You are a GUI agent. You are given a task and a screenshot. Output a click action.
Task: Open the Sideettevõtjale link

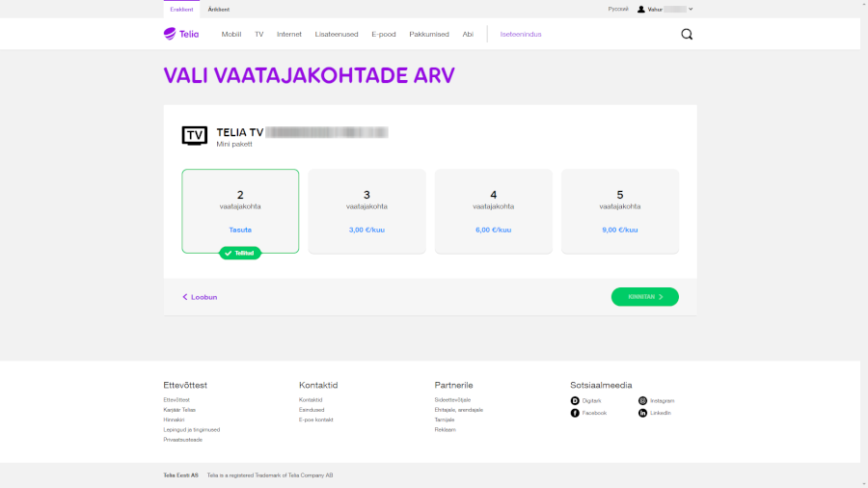(x=453, y=399)
